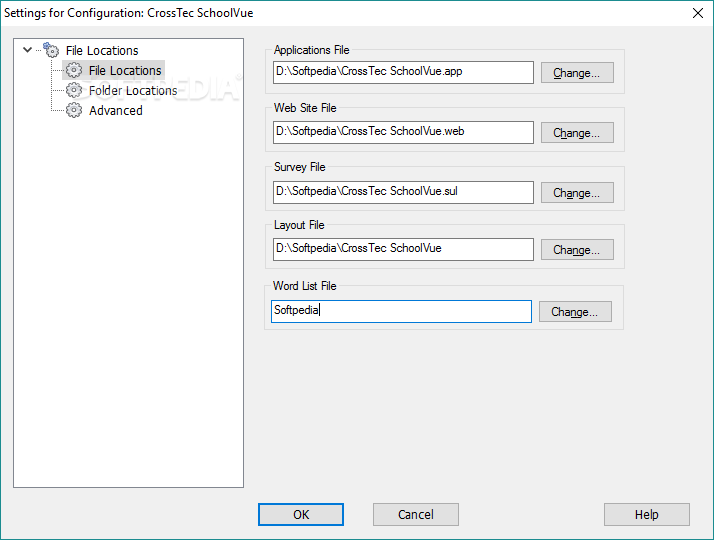This screenshot has height=540, width=714.
Task: Close the Settings for Configuration window
Action: [698, 13]
